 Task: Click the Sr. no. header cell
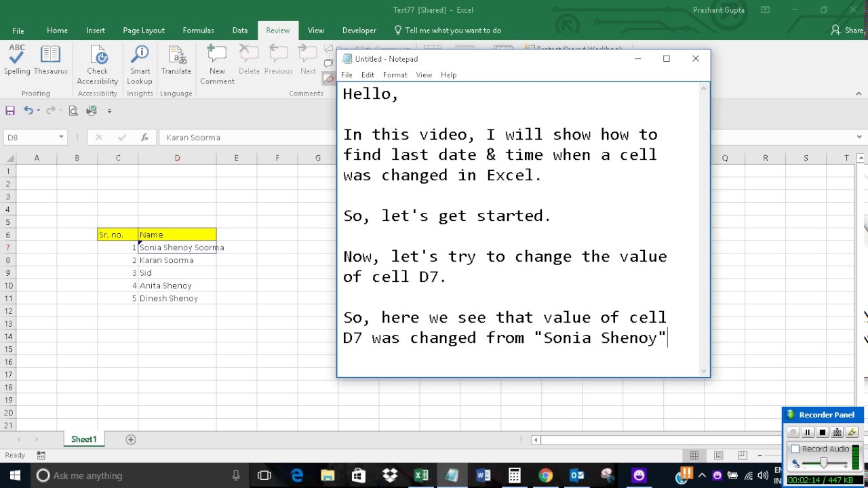pos(117,235)
